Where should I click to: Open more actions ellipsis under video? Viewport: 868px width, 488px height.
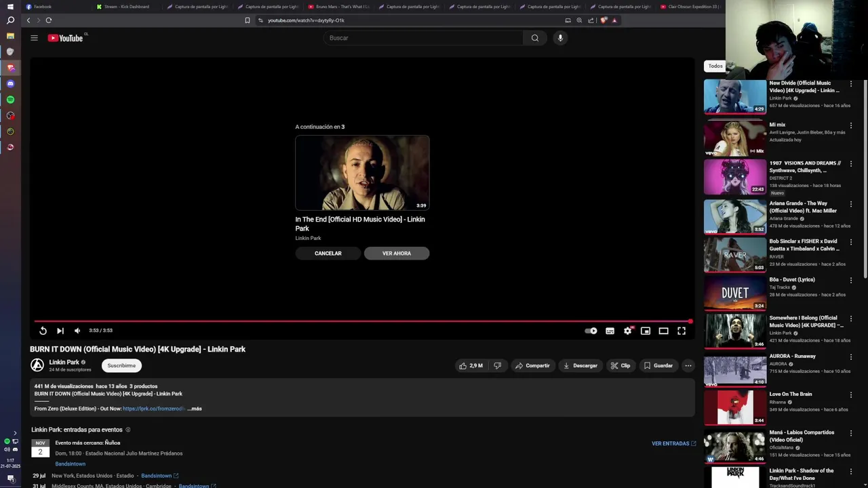tap(688, 365)
